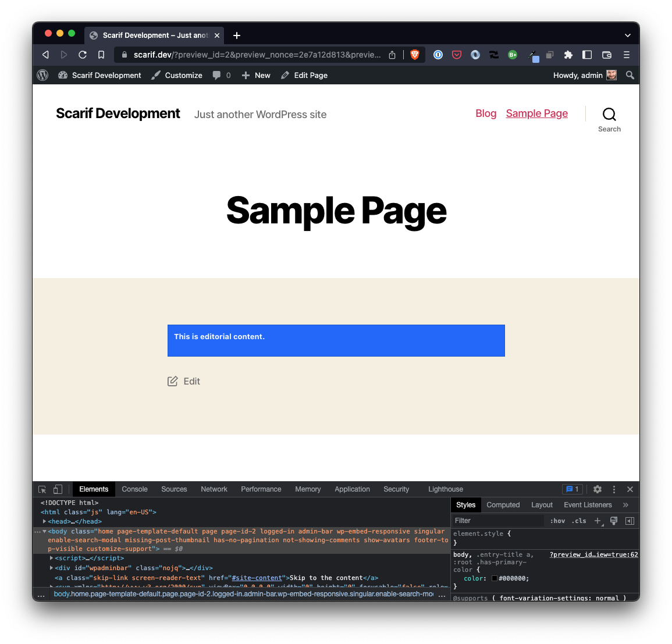Open the DevTools issues counter

(x=572, y=489)
